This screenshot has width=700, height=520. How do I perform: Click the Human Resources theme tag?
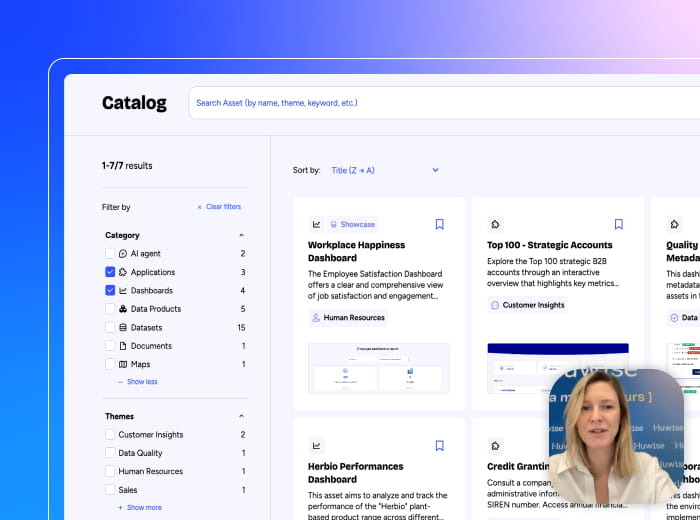348,318
